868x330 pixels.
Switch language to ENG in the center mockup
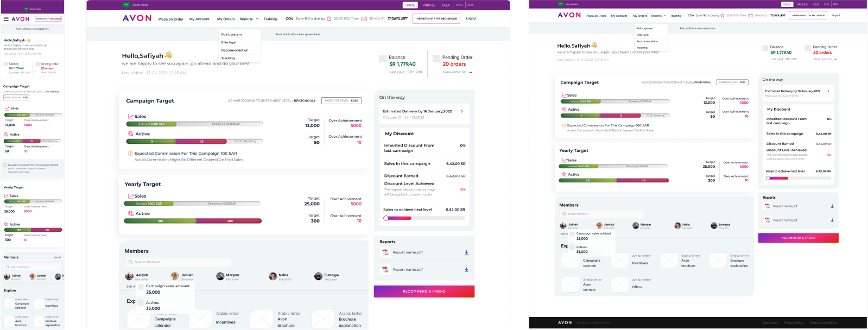460,5
